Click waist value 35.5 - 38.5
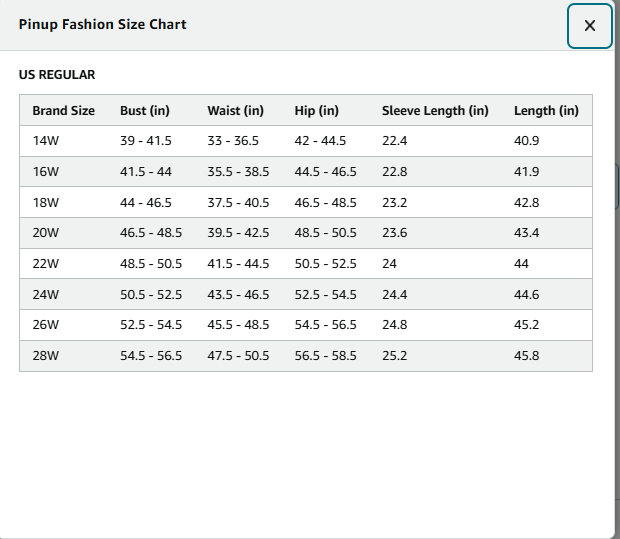Image resolution: width=620 pixels, height=539 pixels. coord(238,172)
